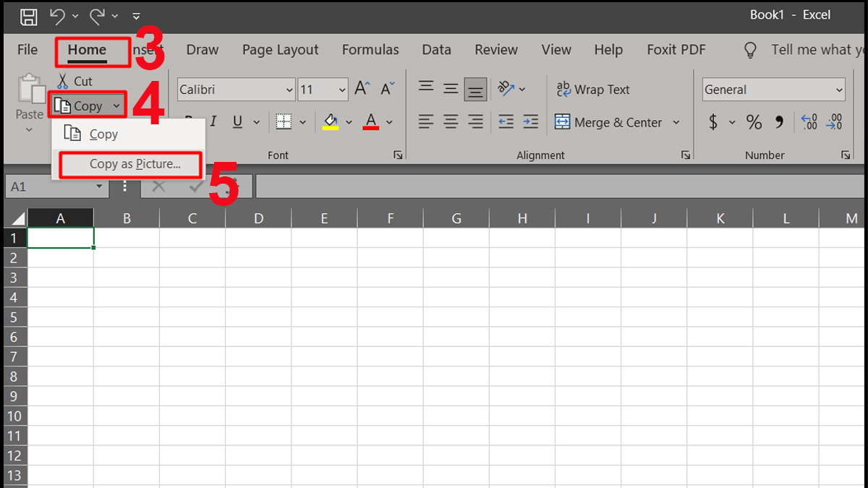This screenshot has width=868, height=488.
Task: Open the Number format dialog launcher
Action: coord(846,155)
